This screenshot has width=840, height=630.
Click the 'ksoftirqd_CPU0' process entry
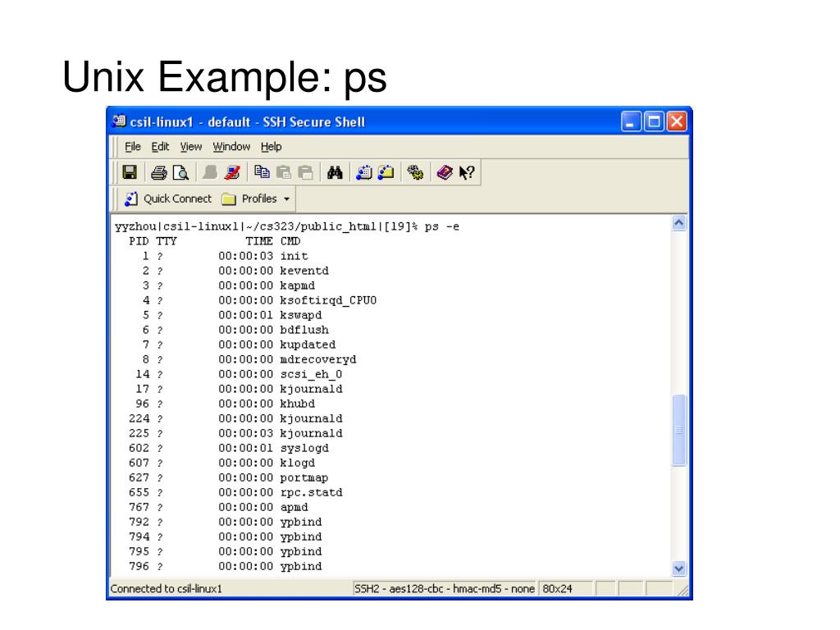(x=328, y=300)
